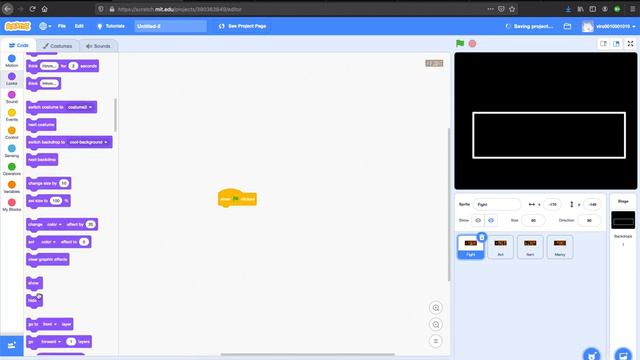Screen dimensions: 640x360
Task: Select the Item sprite thumbnail
Action: pyautogui.click(x=530, y=247)
